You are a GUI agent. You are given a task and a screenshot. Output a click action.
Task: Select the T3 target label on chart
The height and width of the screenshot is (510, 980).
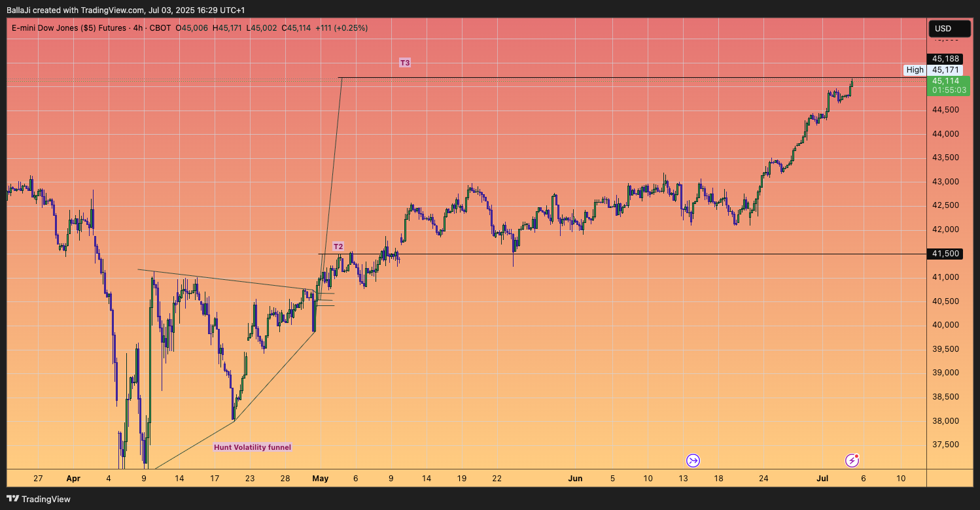click(x=405, y=63)
